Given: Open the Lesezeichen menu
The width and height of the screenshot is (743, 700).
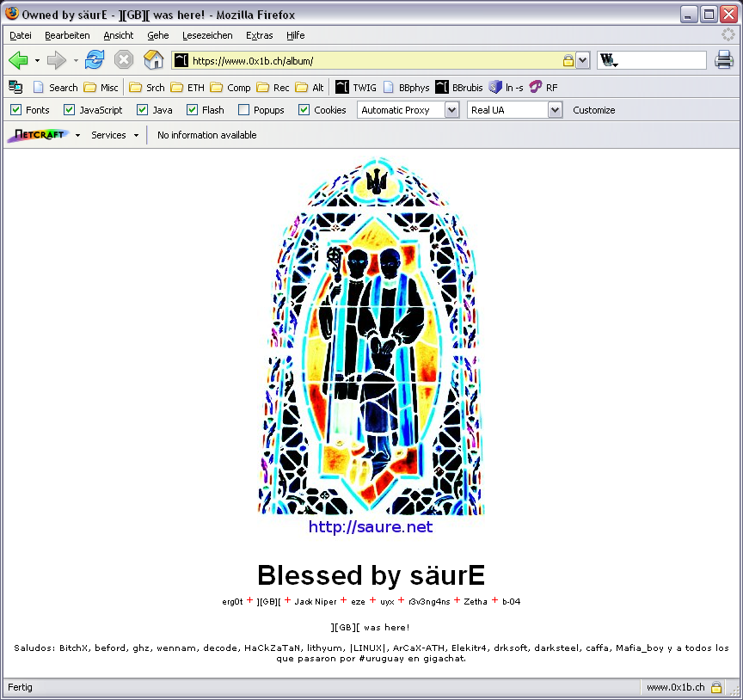Looking at the screenshot, I should click(207, 35).
